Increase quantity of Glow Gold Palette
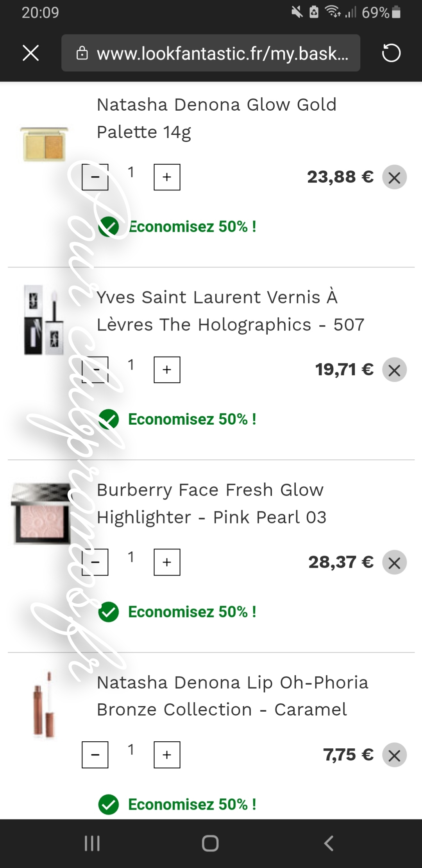This screenshot has width=422, height=868. click(167, 177)
